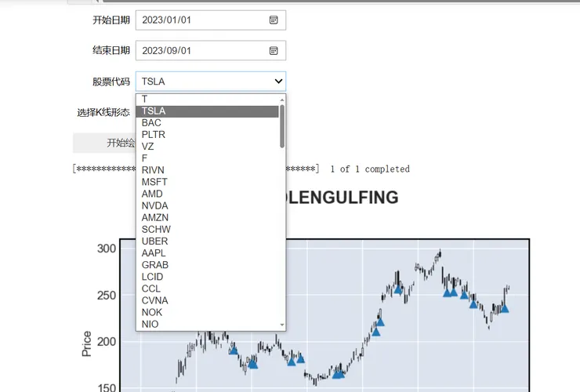Choose PLTR from the stock list
This screenshot has height=392, width=580.
pos(207,135)
